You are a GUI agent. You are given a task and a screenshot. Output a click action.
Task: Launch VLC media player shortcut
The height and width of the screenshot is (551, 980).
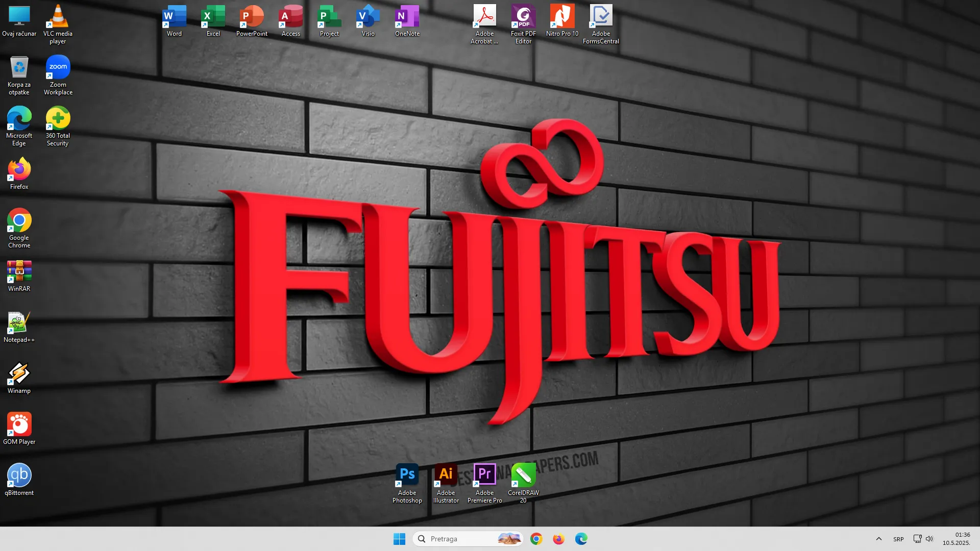pos(58,24)
